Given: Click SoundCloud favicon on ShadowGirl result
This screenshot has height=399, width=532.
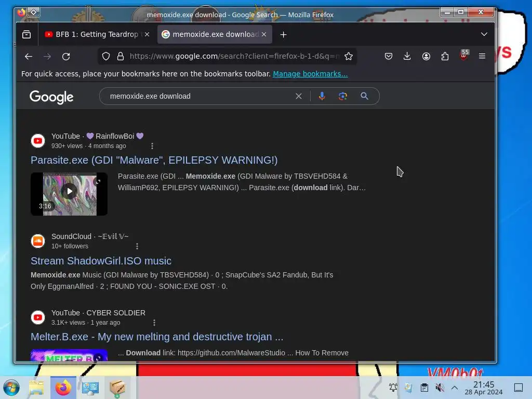Looking at the screenshot, I should 38,241.
